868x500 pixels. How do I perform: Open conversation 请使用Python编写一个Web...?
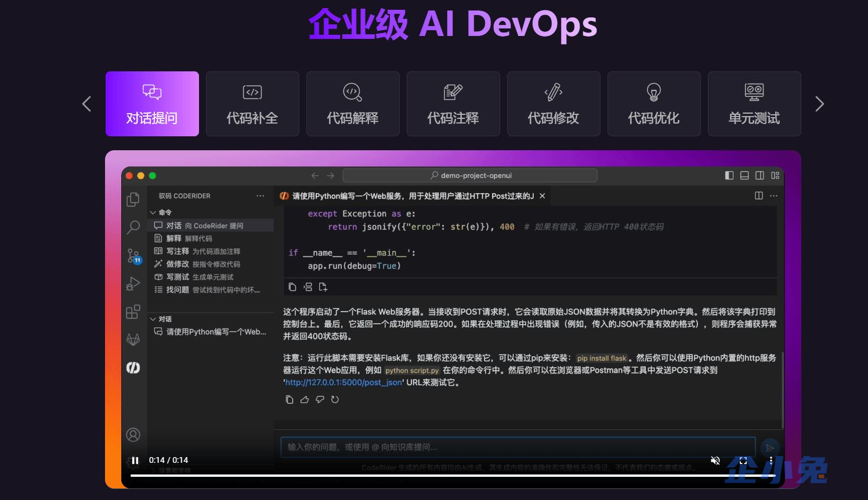pos(211,332)
